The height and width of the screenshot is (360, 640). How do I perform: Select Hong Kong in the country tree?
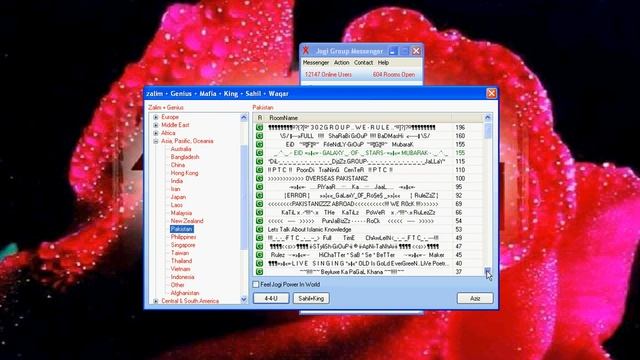point(184,173)
